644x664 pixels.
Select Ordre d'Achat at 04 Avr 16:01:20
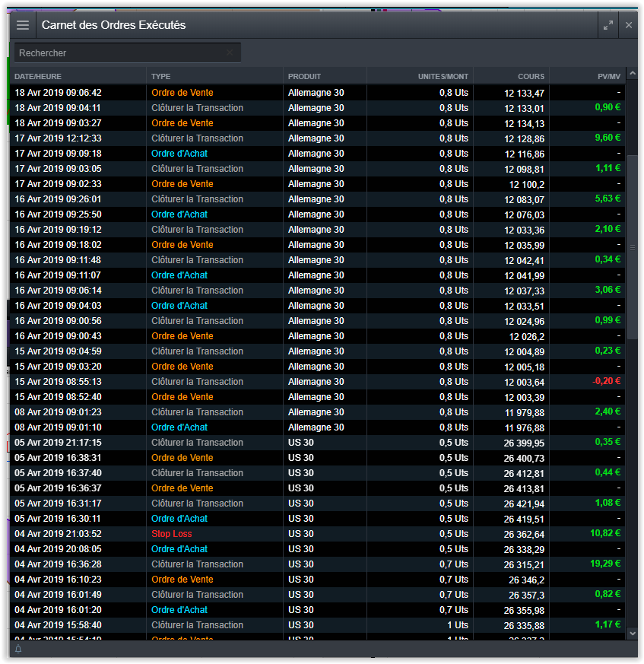point(179,610)
